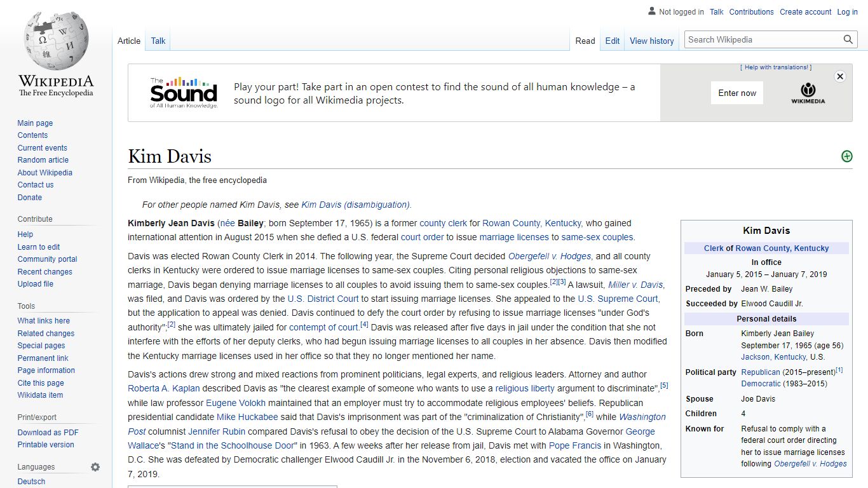This screenshot has height=488, width=868.
Task: Close the sound logo banner
Action: pyautogui.click(x=840, y=76)
